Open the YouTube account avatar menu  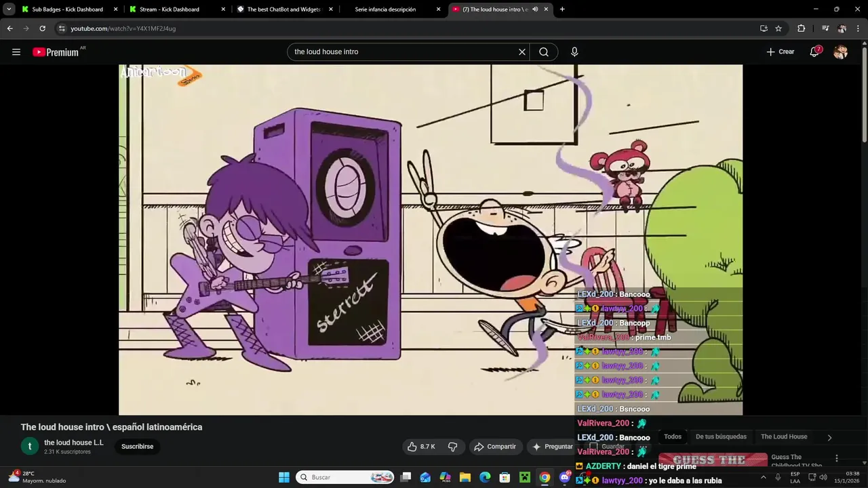click(840, 52)
